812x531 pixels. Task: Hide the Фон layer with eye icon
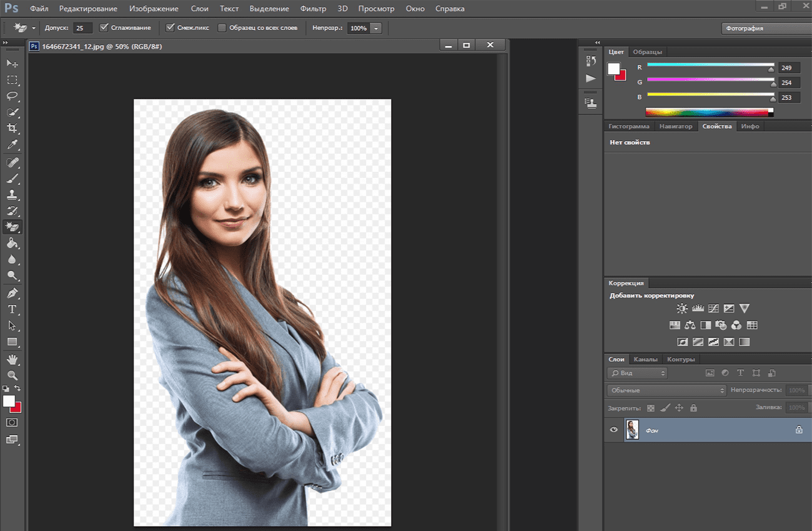click(613, 430)
